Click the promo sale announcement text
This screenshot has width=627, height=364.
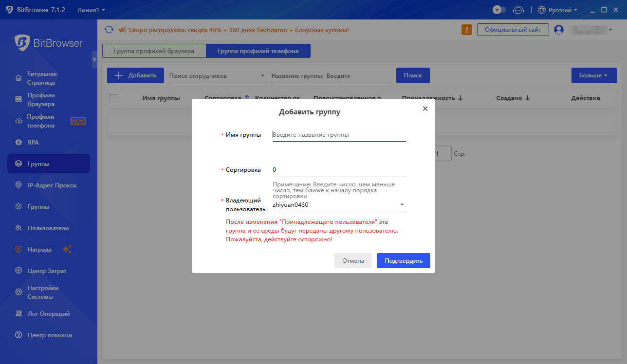[x=239, y=30]
